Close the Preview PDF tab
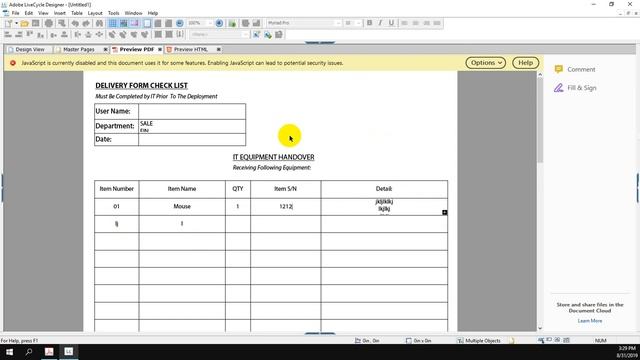 tap(160, 49)
